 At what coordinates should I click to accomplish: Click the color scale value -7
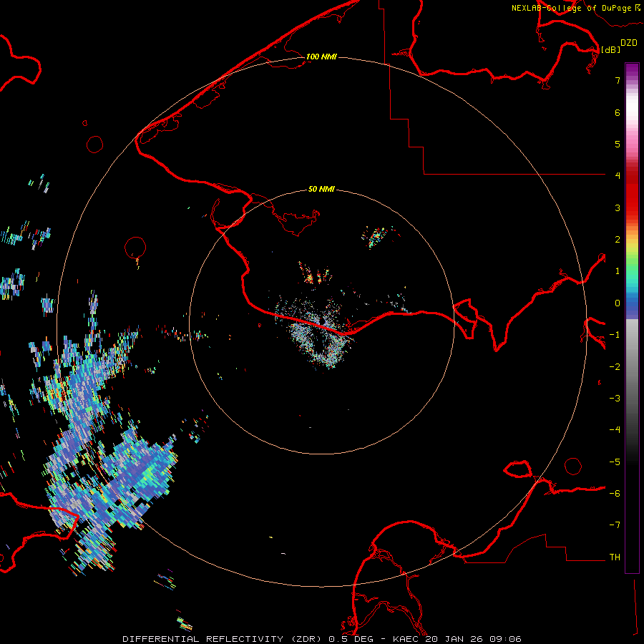[615, 525]
